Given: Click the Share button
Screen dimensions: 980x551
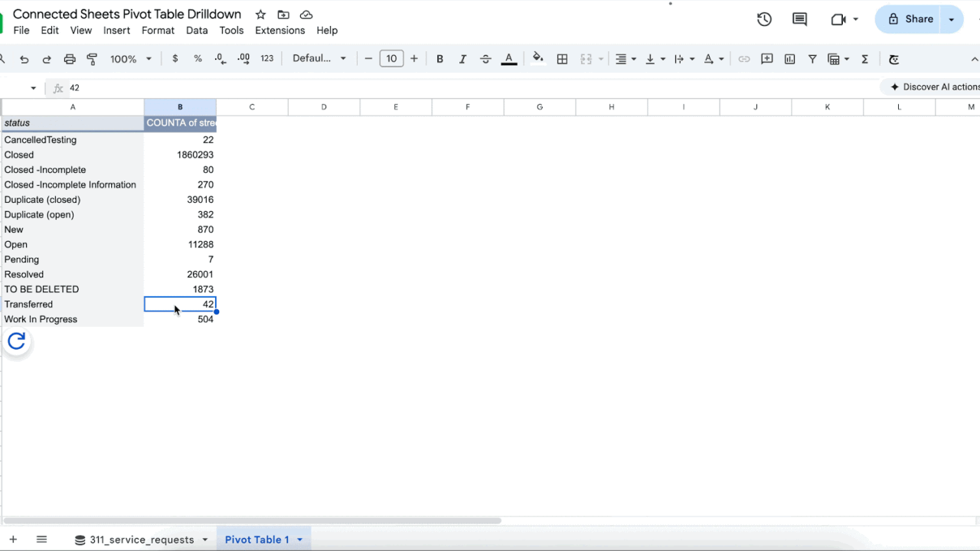Looking at the screenshot, I should (909, 19).
